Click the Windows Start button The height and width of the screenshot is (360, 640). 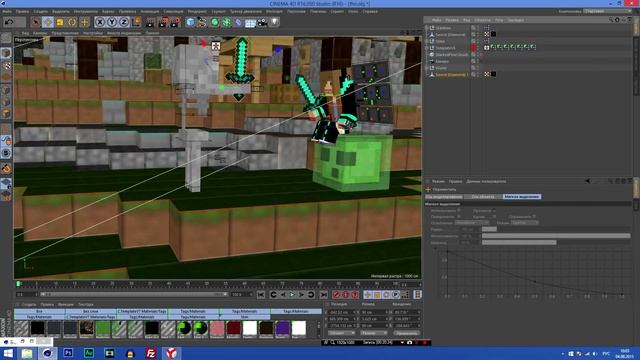pyautogui.click(x=8, y=353)
